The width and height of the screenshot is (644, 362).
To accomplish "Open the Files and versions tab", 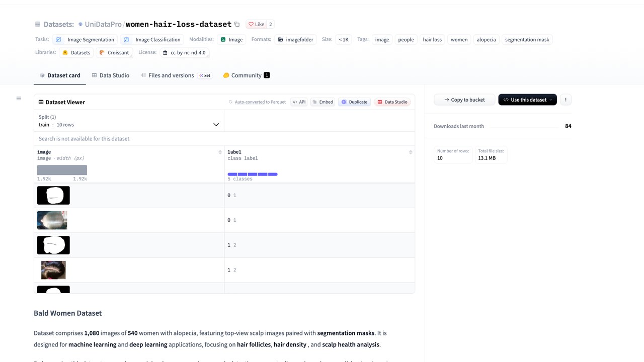I will pyautogui.click(x=176, y=75).
